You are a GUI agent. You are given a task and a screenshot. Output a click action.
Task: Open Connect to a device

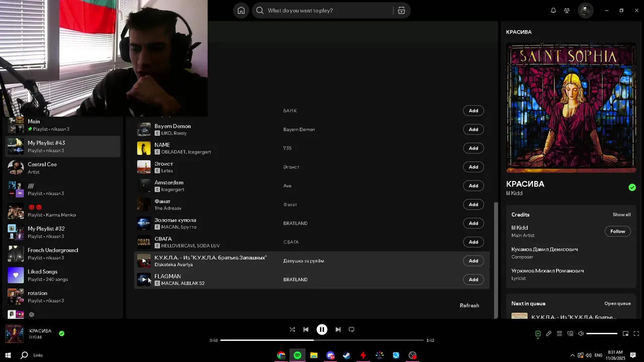570,333
